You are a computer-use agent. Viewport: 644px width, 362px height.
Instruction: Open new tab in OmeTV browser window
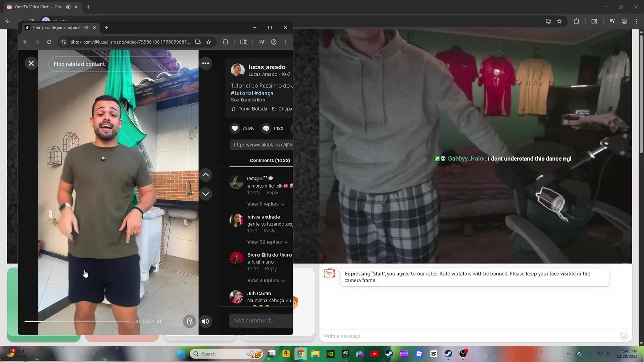tap(89, 7)
